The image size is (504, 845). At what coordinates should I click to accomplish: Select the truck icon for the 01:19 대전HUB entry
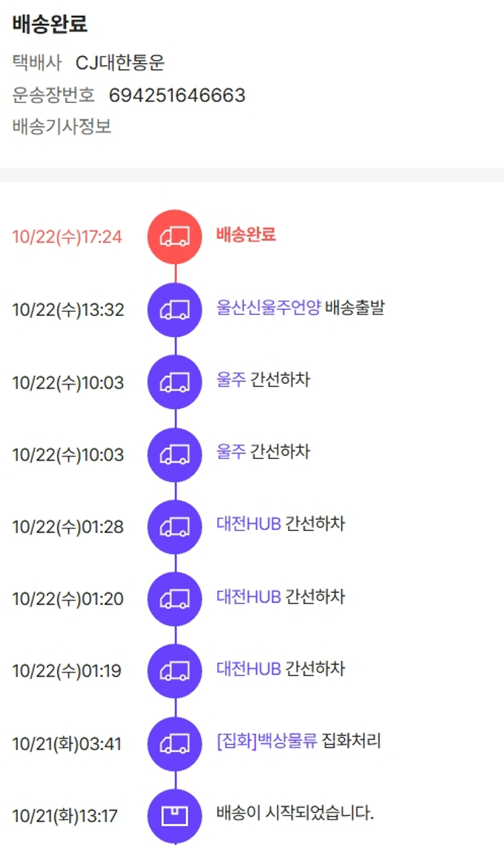(175, 671)
